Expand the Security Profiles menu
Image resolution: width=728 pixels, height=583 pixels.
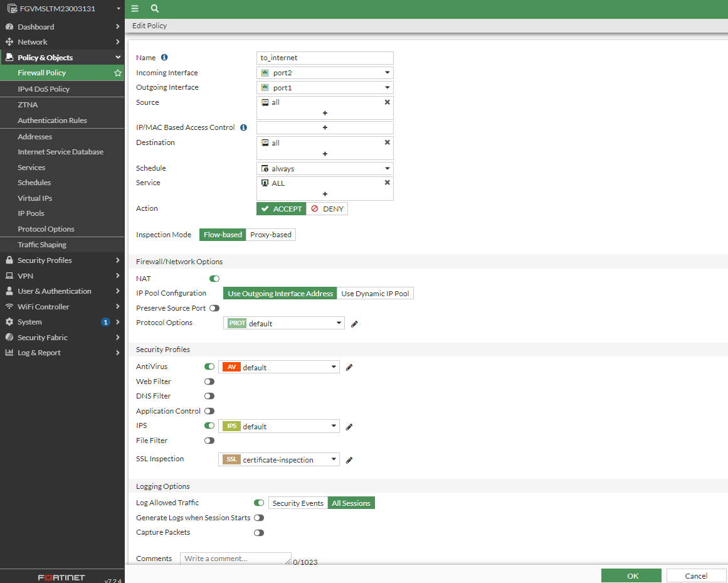[63, 260]
